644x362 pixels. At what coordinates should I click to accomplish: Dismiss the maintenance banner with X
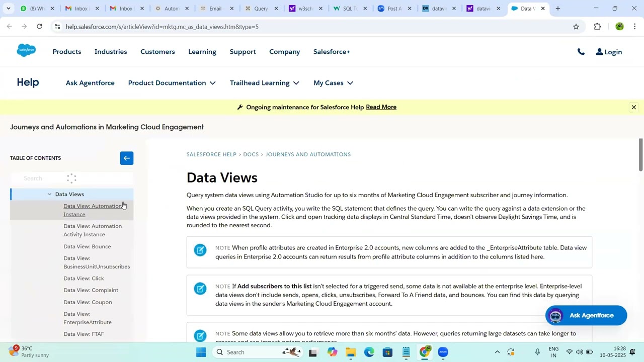[x=633, y=107]
